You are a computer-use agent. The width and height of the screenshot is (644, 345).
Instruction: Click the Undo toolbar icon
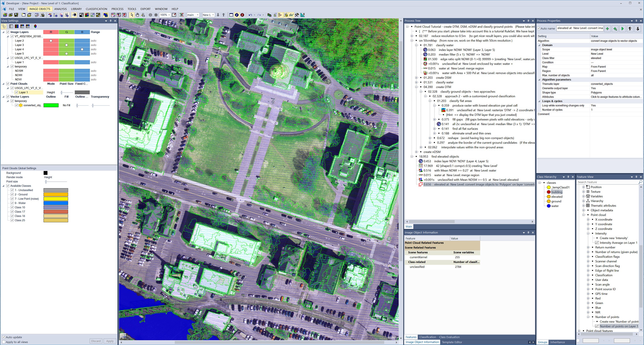click(250, 15)
